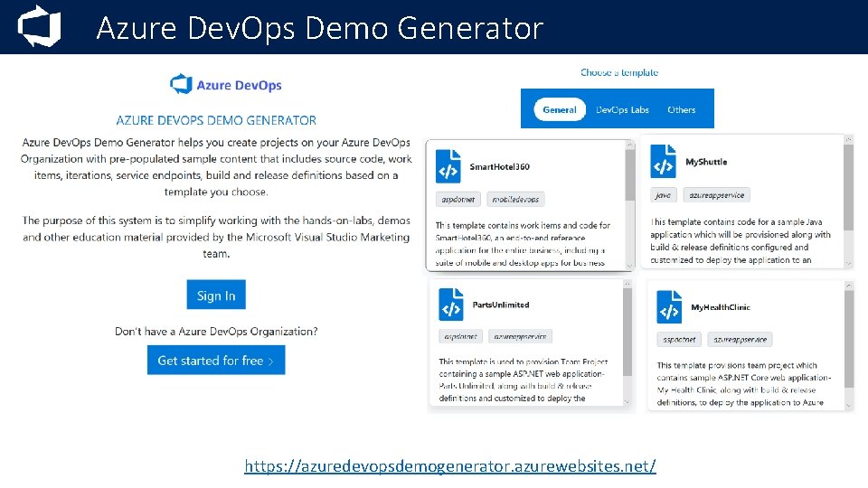Click the AZURE DEVOPS DEMO GENERATOR heading
Screen dimensions: 868x488
pos(216,120)
